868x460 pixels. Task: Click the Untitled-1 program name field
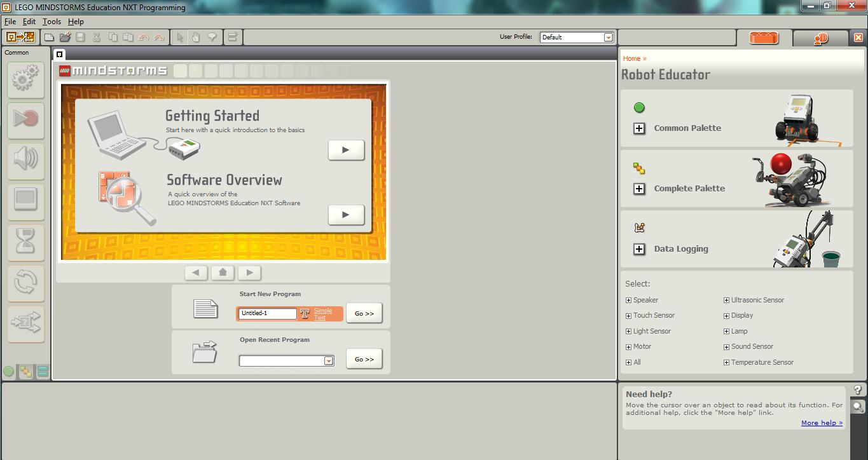coord(268,313)
